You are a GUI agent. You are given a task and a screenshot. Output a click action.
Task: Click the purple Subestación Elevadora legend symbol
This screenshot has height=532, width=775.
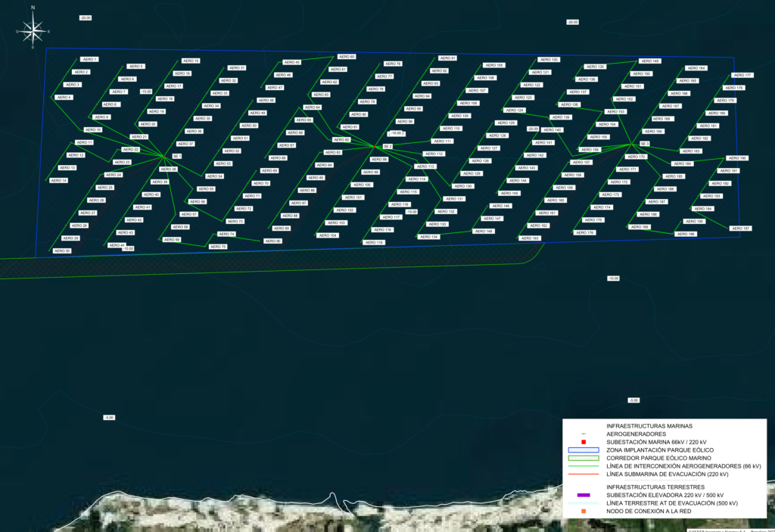(x=583, y=495)
